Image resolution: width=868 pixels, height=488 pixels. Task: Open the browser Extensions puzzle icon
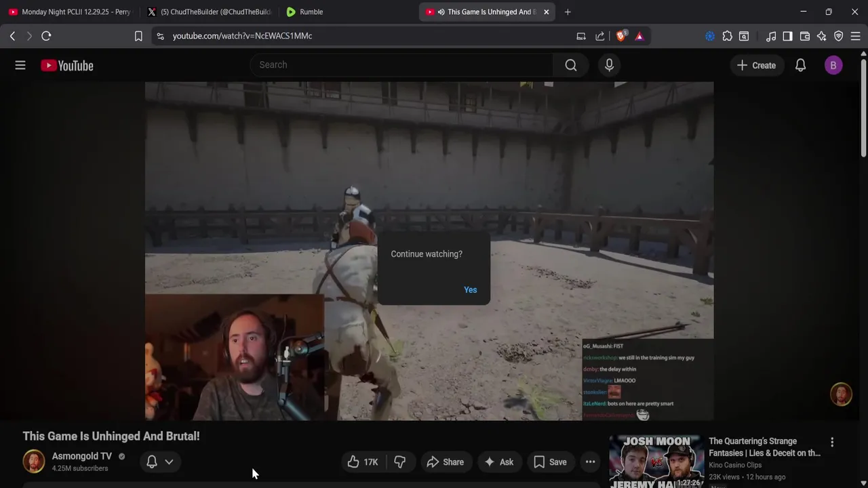pyautogui.click(x=727, y=36)
